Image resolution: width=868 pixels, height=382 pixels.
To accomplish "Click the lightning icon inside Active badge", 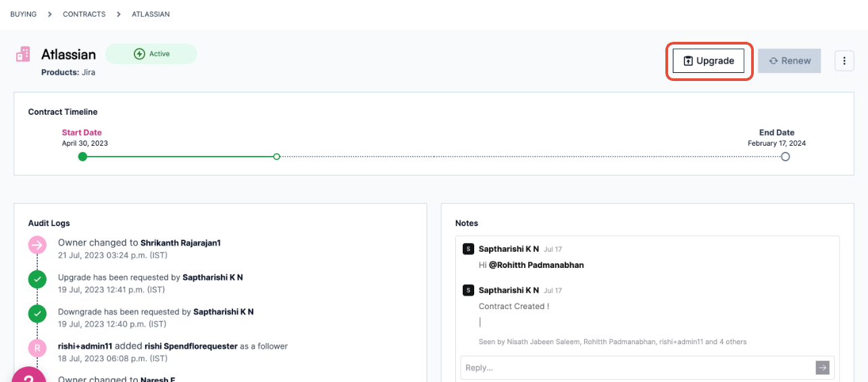I will [140, 54].
